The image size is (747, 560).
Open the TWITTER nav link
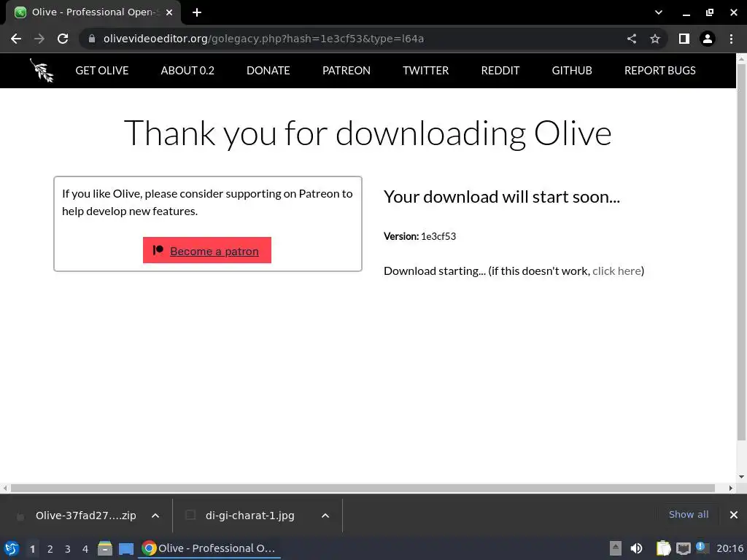pyautogui.click(x=425, y=71)
